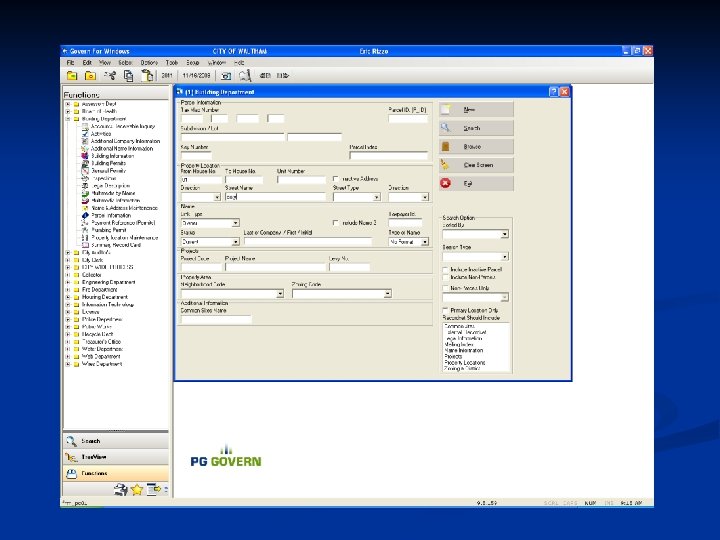Click the TreeView pane icon in sidebar
Image resolution: width=720 pixels, height=540 pixels.
click(71, 457)
